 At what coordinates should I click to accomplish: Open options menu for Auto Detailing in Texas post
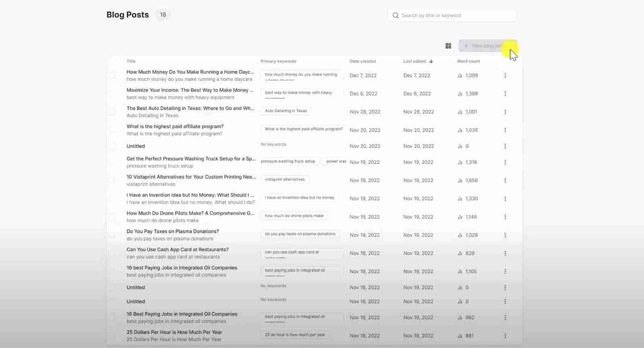click(505, 112)
